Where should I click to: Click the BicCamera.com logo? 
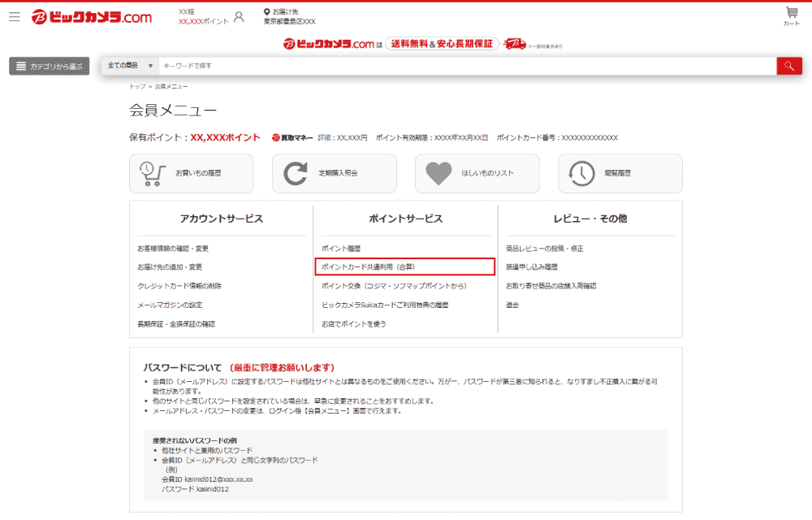point(92,17)
